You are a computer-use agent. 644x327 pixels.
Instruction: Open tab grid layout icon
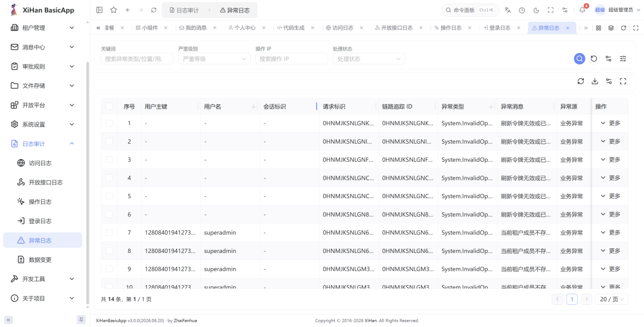pyautogui.click(x=599, y=28)
